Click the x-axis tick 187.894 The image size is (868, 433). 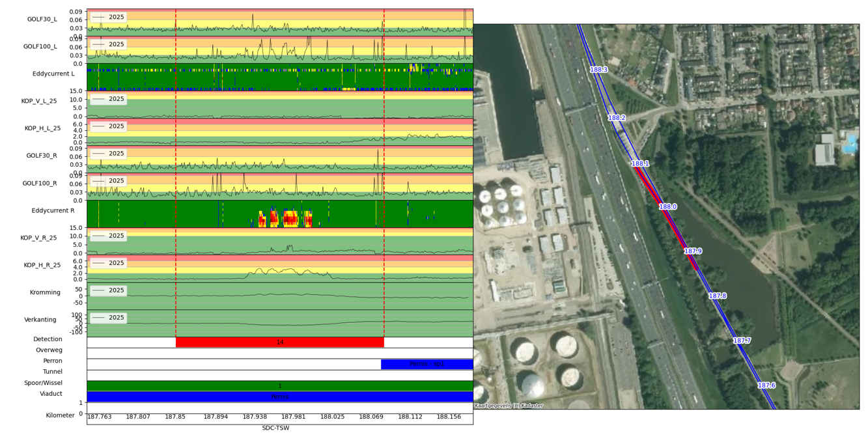[x=216, y=417]
